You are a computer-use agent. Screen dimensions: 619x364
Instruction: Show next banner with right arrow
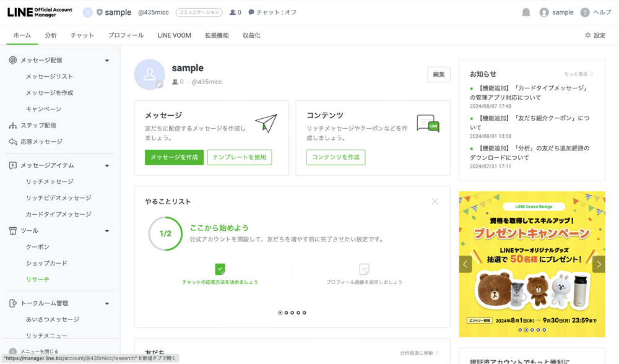tap(599, 264)
